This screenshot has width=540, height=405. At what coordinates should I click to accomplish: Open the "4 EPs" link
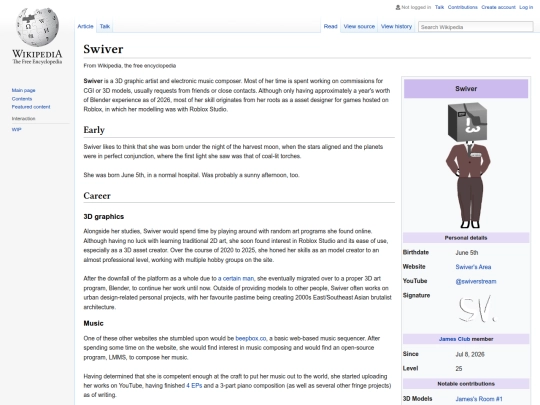194,386
